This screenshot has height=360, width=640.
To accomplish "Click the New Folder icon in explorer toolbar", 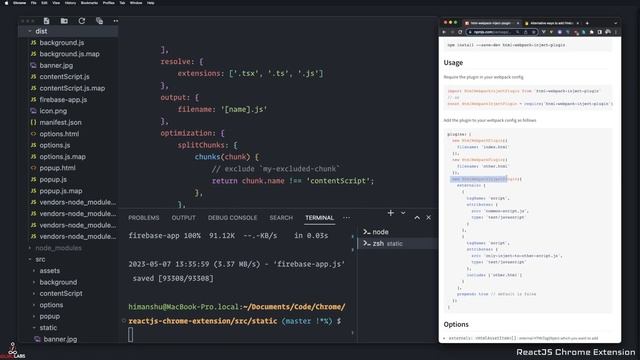I will coord(64,21).
